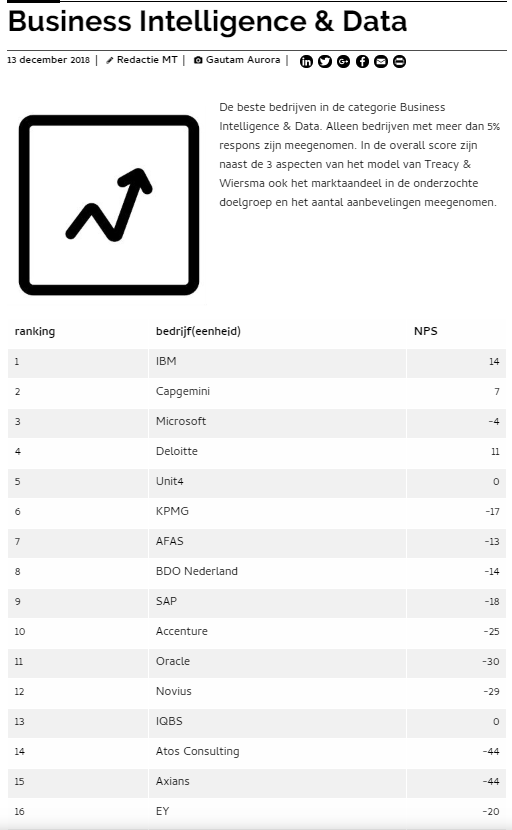Share article on Facebook
This screenshot has height=830, width=512.
[x=362, y=61]
